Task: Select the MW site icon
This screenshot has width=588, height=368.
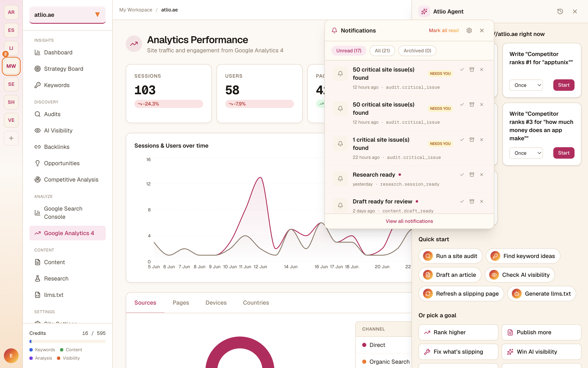Action: pyautogui.click(x=11, y=66)
